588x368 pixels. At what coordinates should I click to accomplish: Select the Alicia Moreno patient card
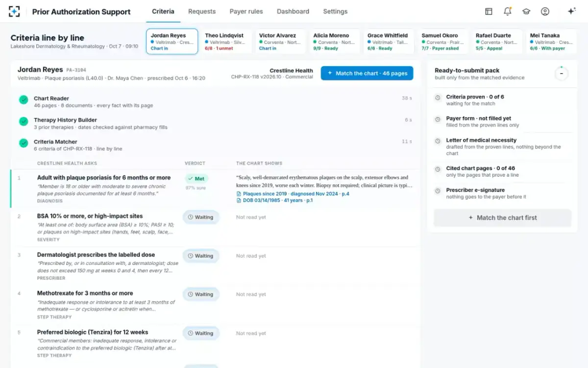click(x=335, y=41)
